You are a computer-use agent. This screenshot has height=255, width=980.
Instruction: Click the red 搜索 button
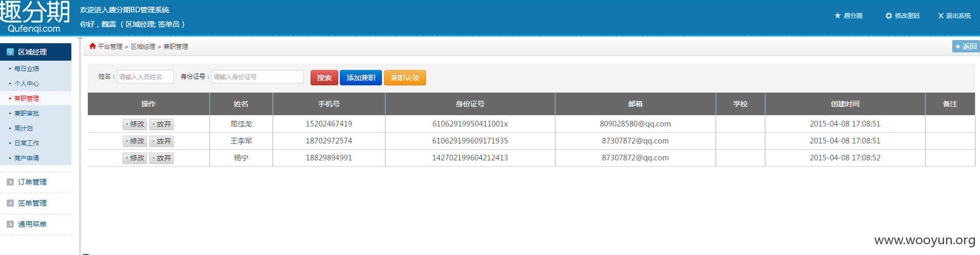pyautogui.click(x=324, y=78)
